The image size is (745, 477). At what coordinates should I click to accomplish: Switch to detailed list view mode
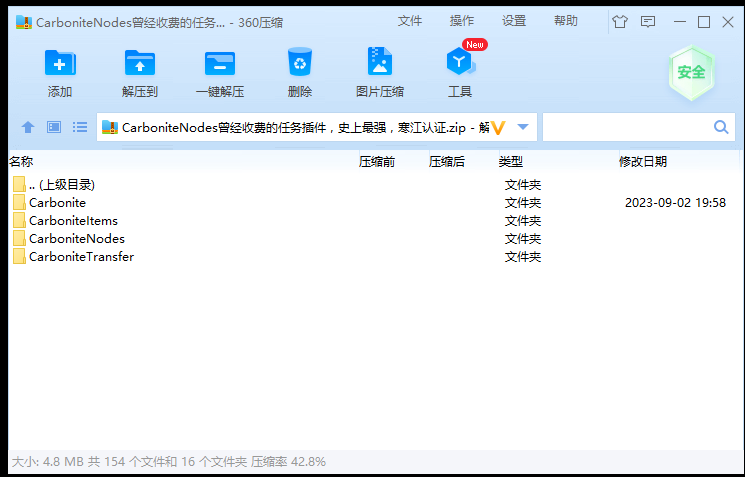80,127
